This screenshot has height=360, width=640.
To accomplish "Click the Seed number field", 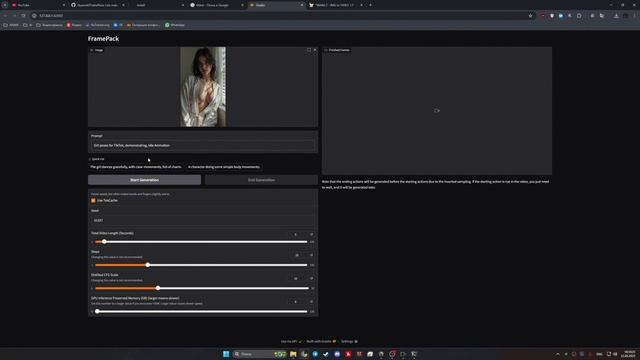I will tap(203, 220).
